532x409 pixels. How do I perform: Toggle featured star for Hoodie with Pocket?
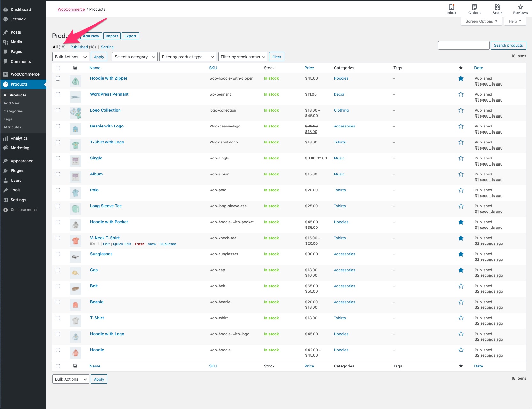pos(461,222)
